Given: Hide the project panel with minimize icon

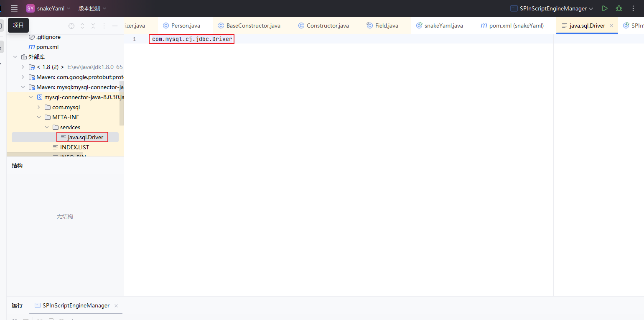Looking at the screenshot, I should 115,26.
